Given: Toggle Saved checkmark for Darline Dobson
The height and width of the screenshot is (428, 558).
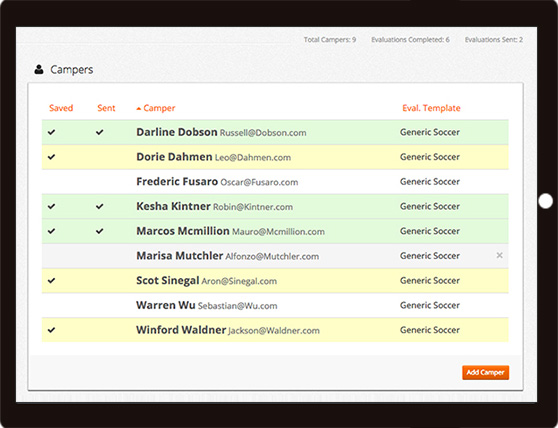Looking at the screenshot, I should tap(52, 132).
